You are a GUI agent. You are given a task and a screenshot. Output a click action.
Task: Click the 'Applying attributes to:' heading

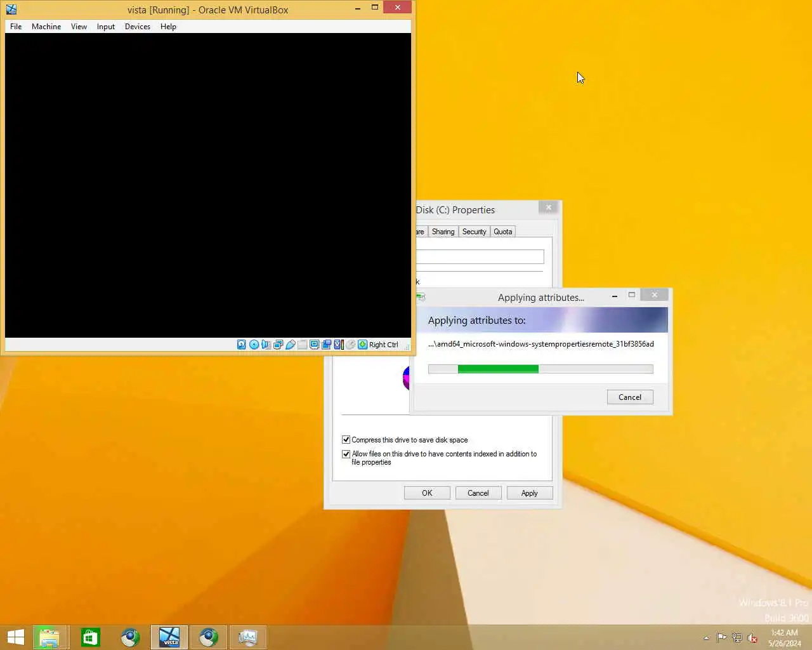[477, 321]
